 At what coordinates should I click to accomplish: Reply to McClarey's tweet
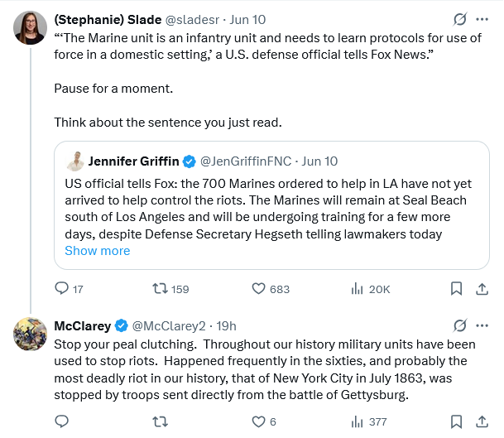[62, 421]
